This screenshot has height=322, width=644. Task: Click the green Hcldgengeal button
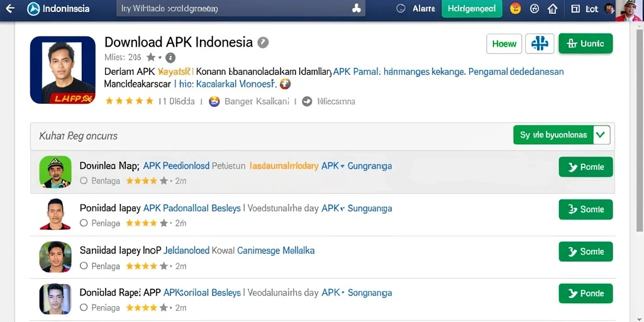(472, 9)
